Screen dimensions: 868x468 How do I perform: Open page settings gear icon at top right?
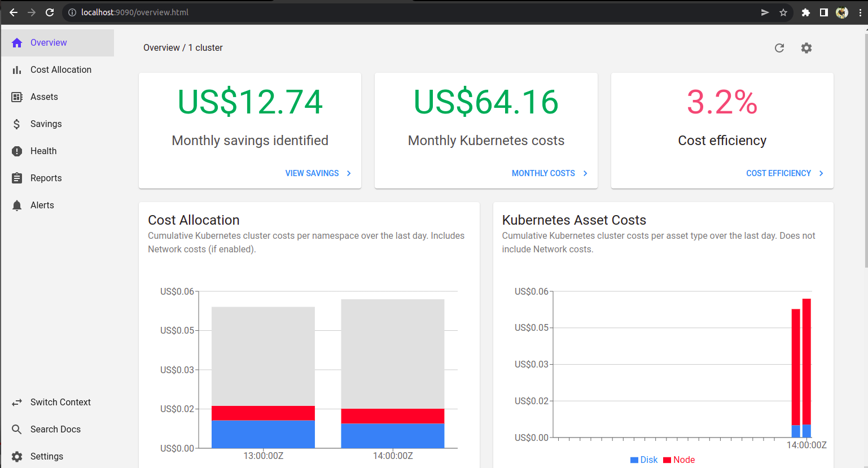[x=806, y=48]
